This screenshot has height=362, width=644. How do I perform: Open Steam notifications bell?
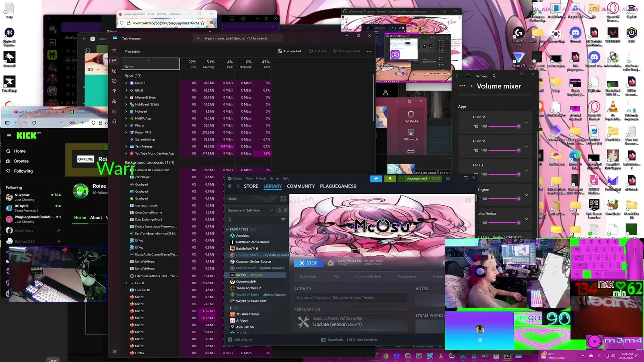click(390, 178)
